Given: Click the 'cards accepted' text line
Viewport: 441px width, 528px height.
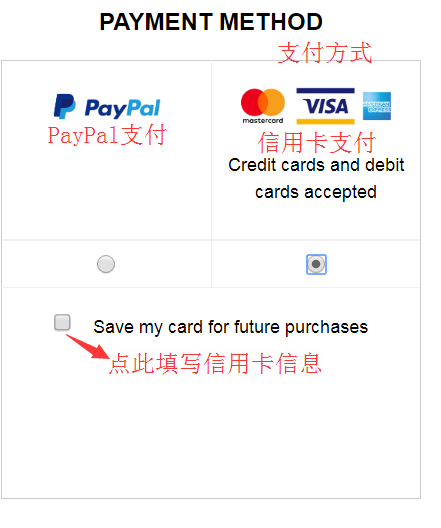Looking at the screenshot, I should (316, 192).
